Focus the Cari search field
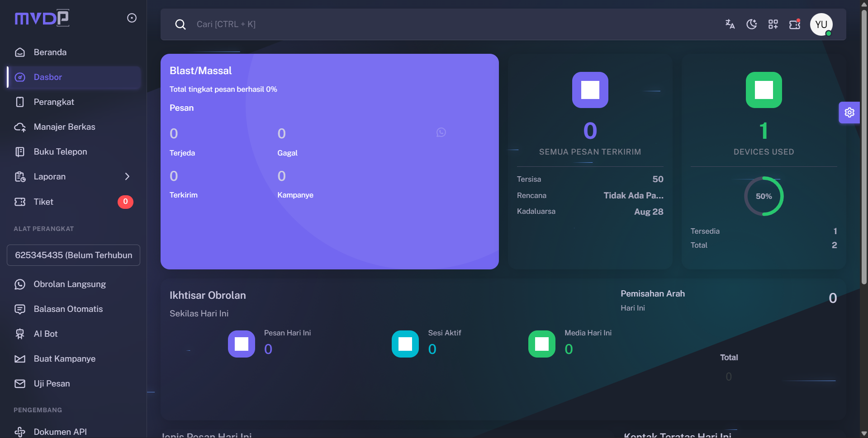 [x=362, y=24]
